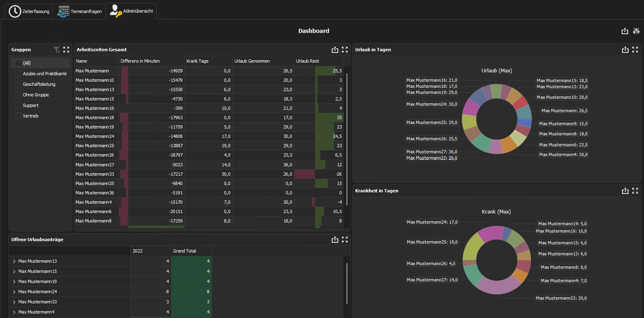Image resolution: width=644 pixels, height=318 pixels.
Task: Toggle the Azubis und Praktikante checkbox
Action: (18, 74)
